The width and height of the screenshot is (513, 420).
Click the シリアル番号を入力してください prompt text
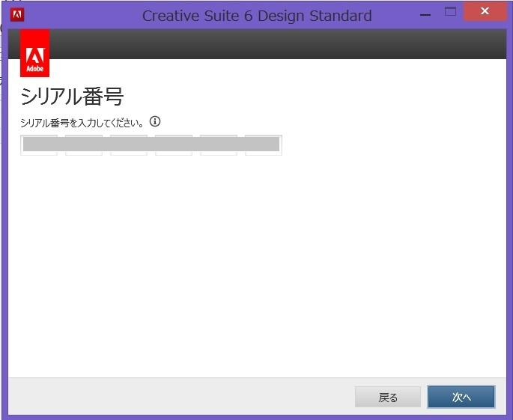coord(82,123)
